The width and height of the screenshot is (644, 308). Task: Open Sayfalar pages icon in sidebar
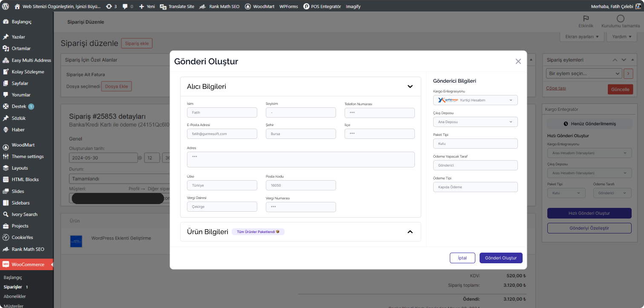click(x=6, y=83)
